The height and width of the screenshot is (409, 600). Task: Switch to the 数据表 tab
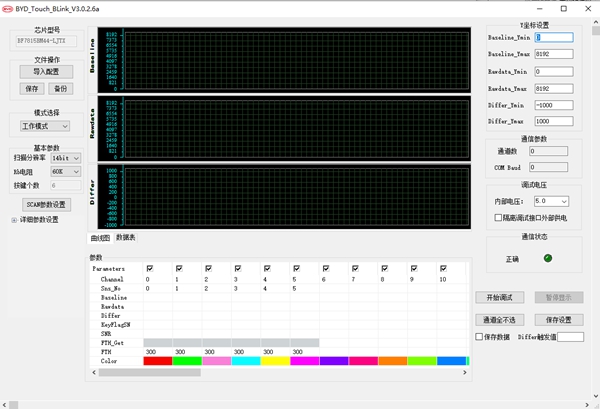coord(126,237)
